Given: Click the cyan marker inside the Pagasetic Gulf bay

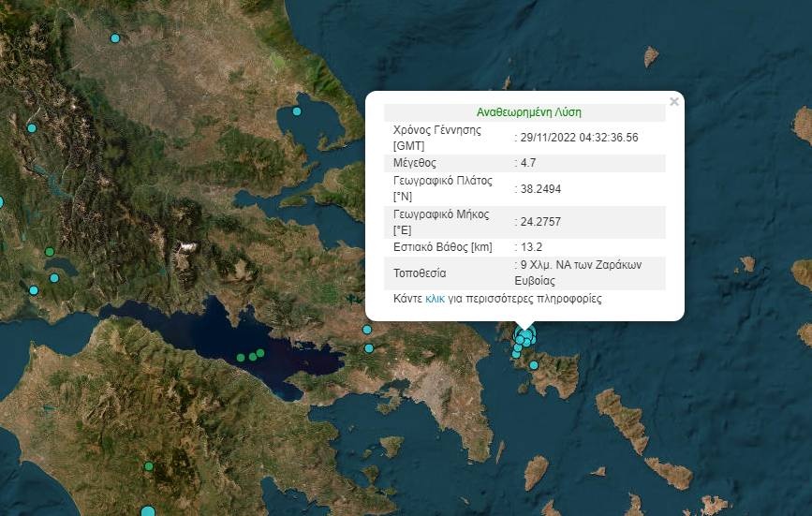Looking at the screenshot, I should tap(297, 111).
